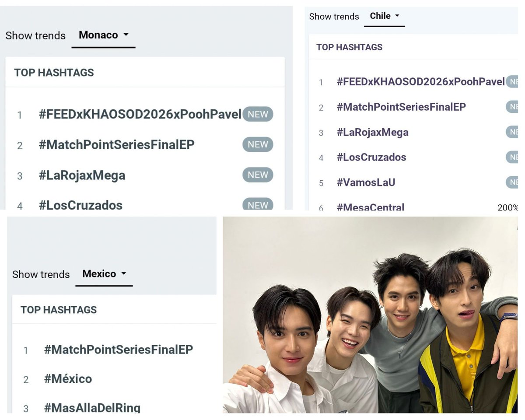Click NEW badge beside Monaco #FEEDxKHAOSOD2026xPoohPavel
The height and width of the screenshot is (420, 525).
tap(258, 114)
